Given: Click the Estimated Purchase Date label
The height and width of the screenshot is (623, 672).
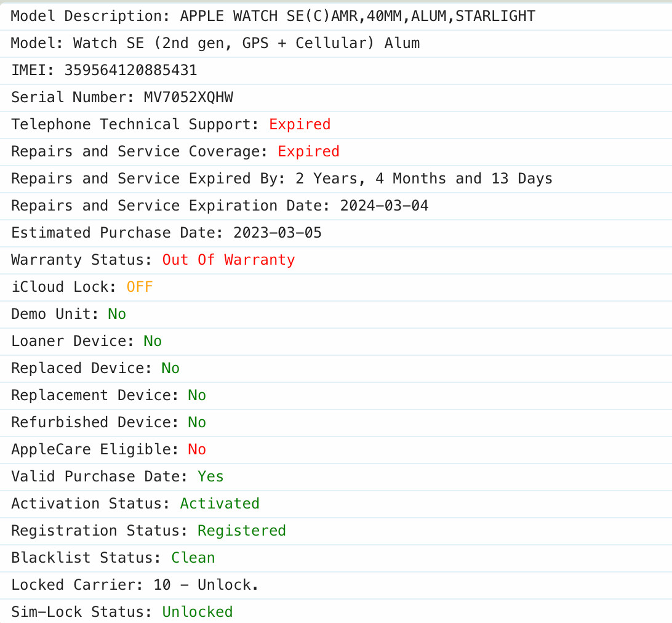Looking at the screenshot, I should 118,232.
